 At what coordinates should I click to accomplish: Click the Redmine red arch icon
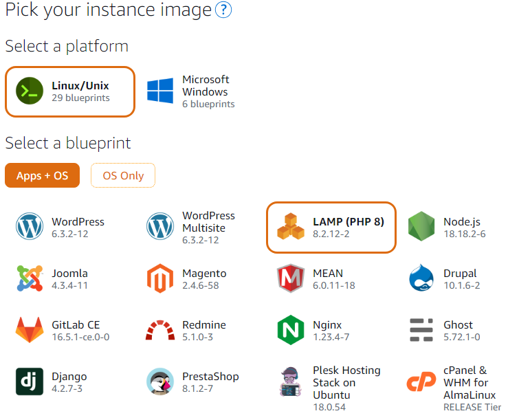pos(160,330)
